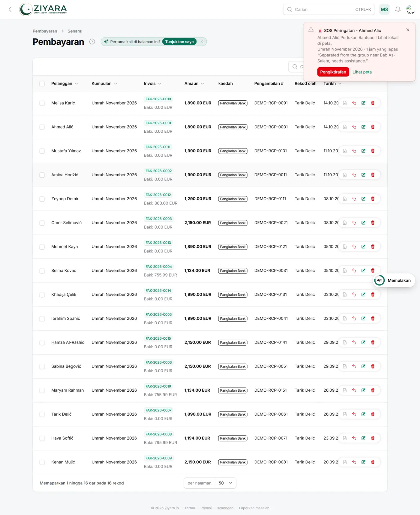Sort by the Pelanggan column
420x515 pixels.
pyautogui.click(x=64, y=83)
